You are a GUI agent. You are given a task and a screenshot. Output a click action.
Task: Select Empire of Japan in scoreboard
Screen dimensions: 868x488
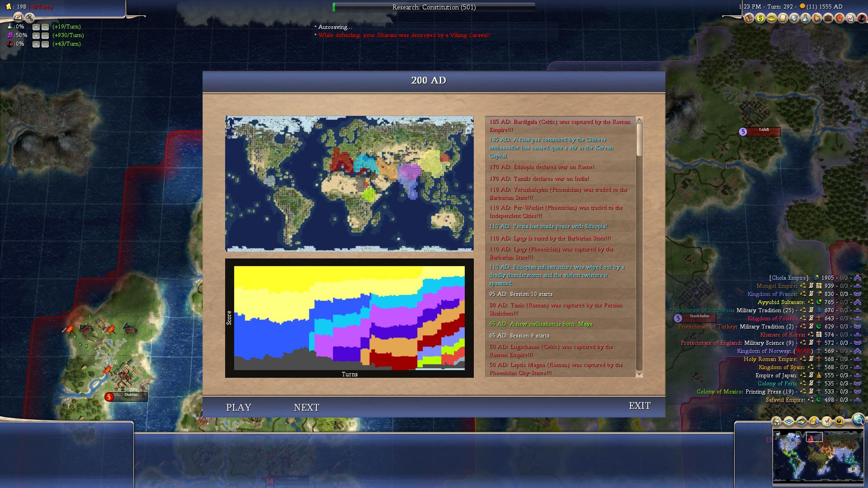[x=776, y=375]
